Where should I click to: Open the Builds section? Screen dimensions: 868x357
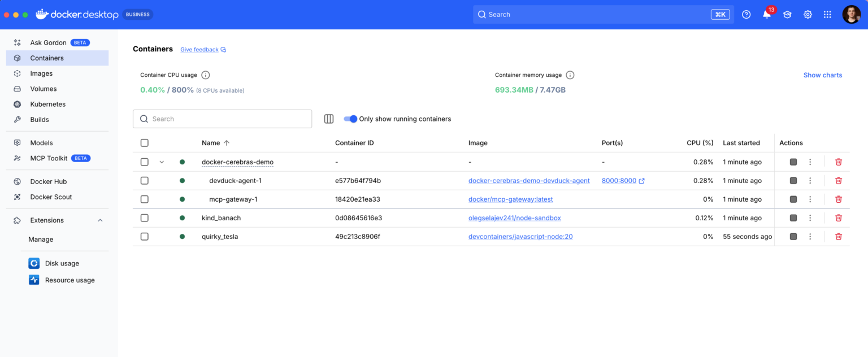[39, 119]
